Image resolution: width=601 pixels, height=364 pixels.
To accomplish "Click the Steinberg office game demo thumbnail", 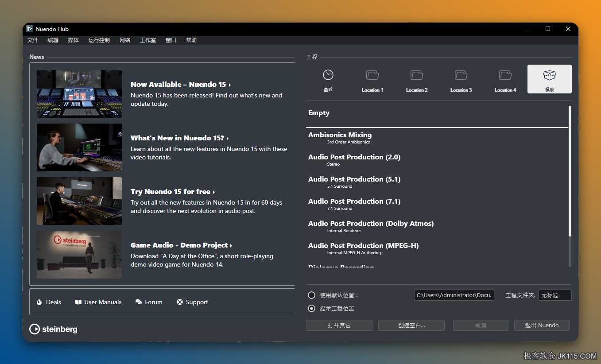I will pos(79,255).
